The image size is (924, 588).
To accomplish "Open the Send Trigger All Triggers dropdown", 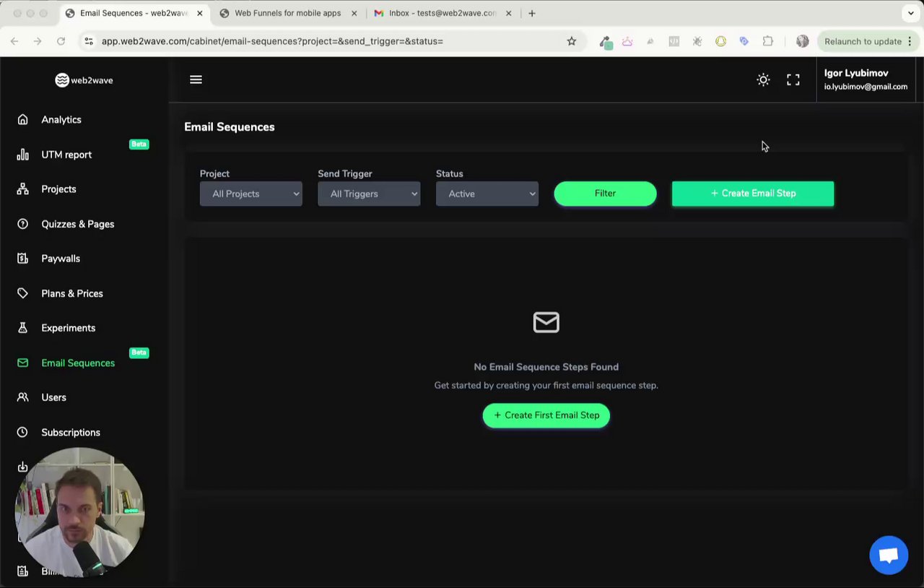I will point(369,194).
